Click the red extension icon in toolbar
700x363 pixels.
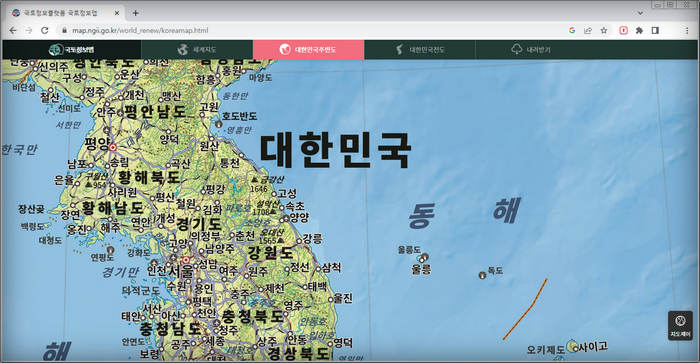[x=624, y=30]
